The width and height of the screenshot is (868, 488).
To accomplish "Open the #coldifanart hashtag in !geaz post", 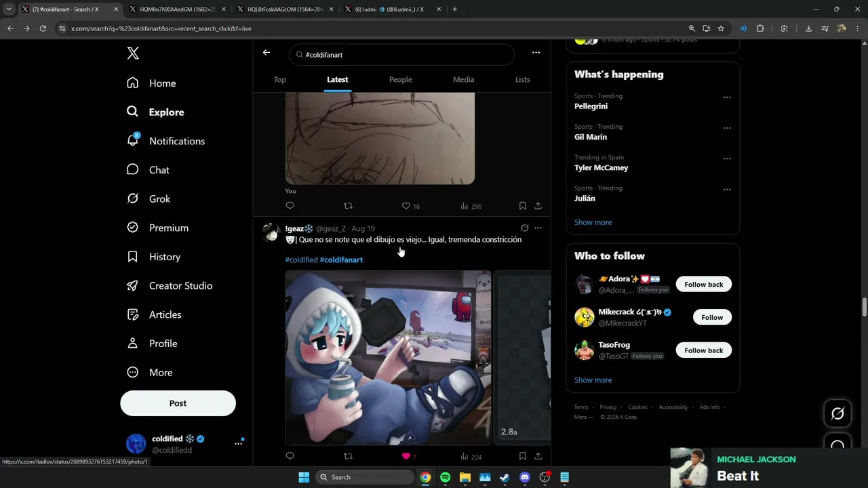I will tap(341, 260).
